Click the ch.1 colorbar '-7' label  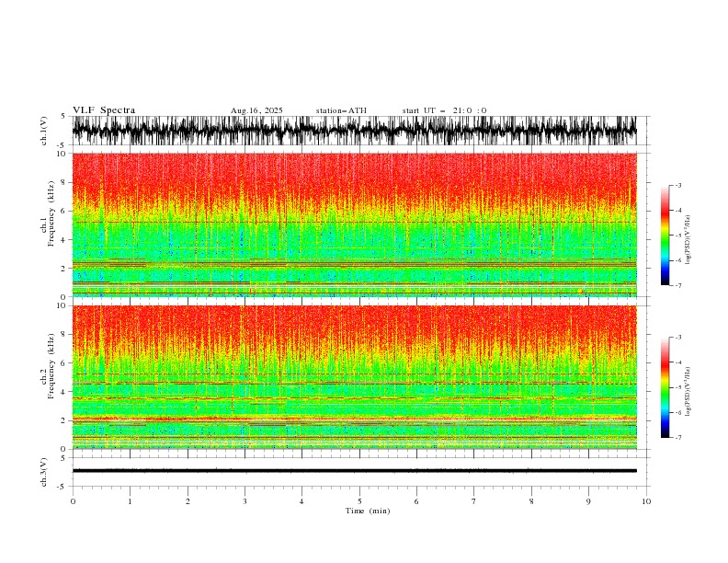(677, 285)
